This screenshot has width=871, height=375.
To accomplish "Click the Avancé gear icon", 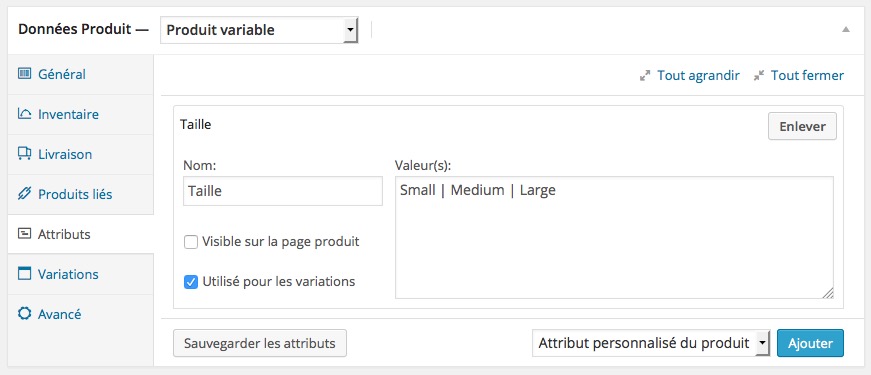I will 24,314.
